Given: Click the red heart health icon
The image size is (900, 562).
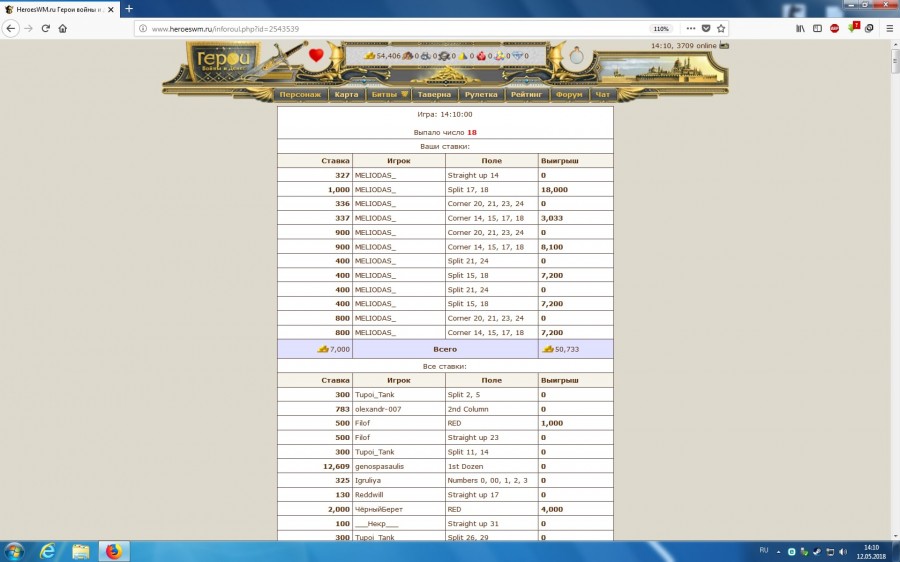Looking at the screenshot, I should tap(317, 56).
